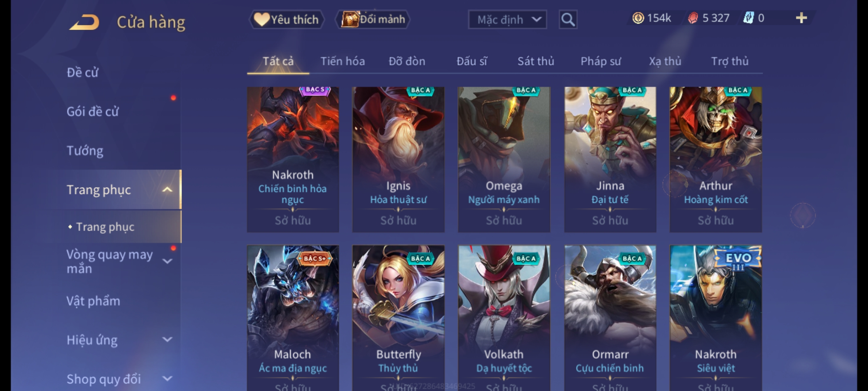Open the Mặc định sort dropdown
The width and height of the screenshot is (868, 391).
pyautogui.click(x=507, y=20)
